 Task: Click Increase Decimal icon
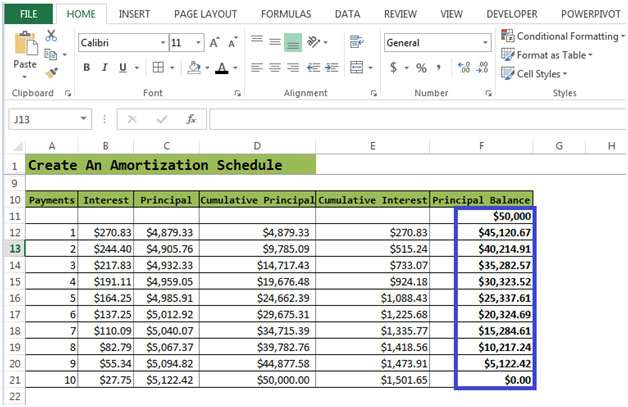click(x=464, y=67)
